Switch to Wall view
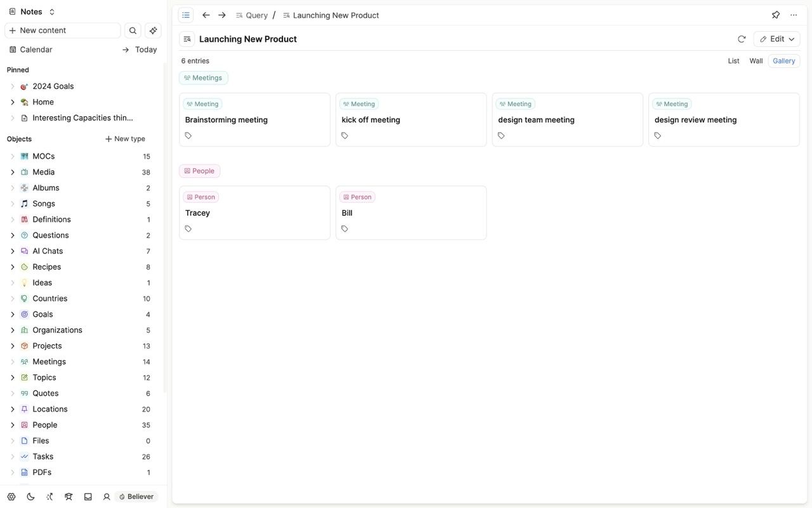Image resolution: width=812 pixels, height=508 pixels. [x=756, y=61]
